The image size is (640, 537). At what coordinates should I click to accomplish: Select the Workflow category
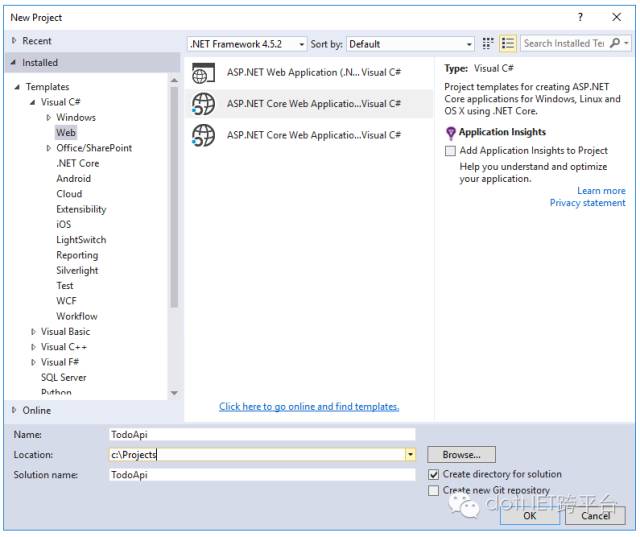(x=77, y=316)
